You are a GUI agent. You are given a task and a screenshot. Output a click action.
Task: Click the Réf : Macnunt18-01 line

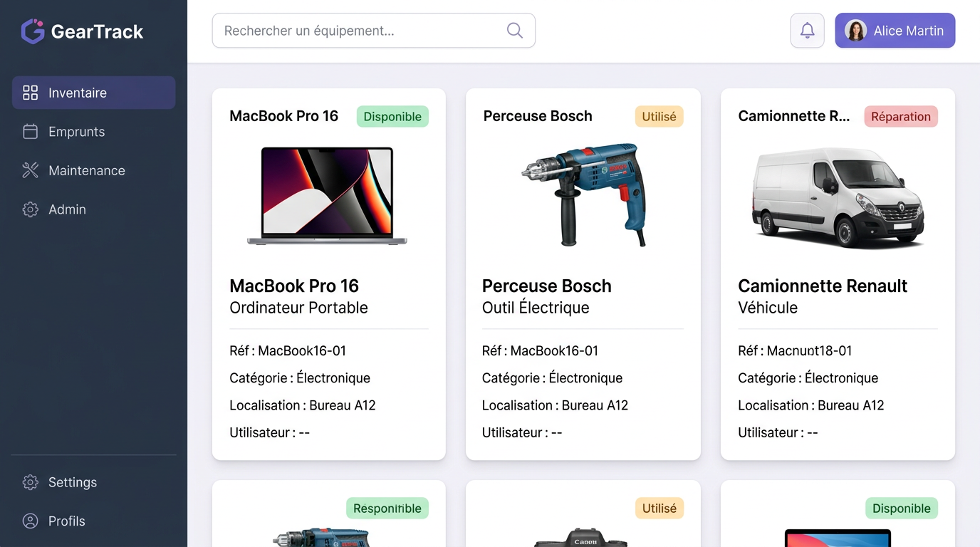tap(795, 350)
